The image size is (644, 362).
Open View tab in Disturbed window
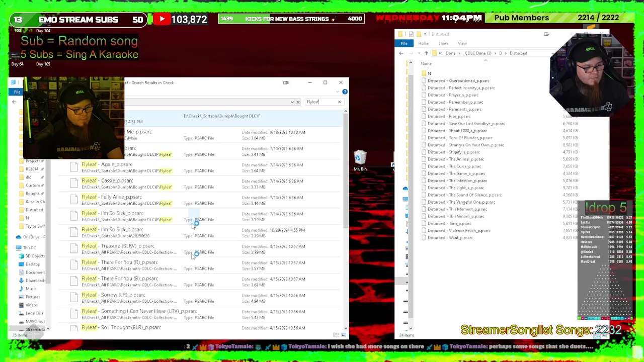(462, 43)
